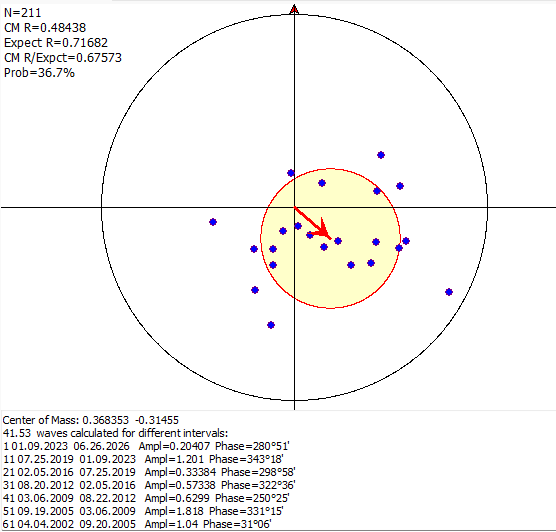556x532 pixels.
Task: Click the red triangle marker atop the vertical axis
Action: click(294, 9)
